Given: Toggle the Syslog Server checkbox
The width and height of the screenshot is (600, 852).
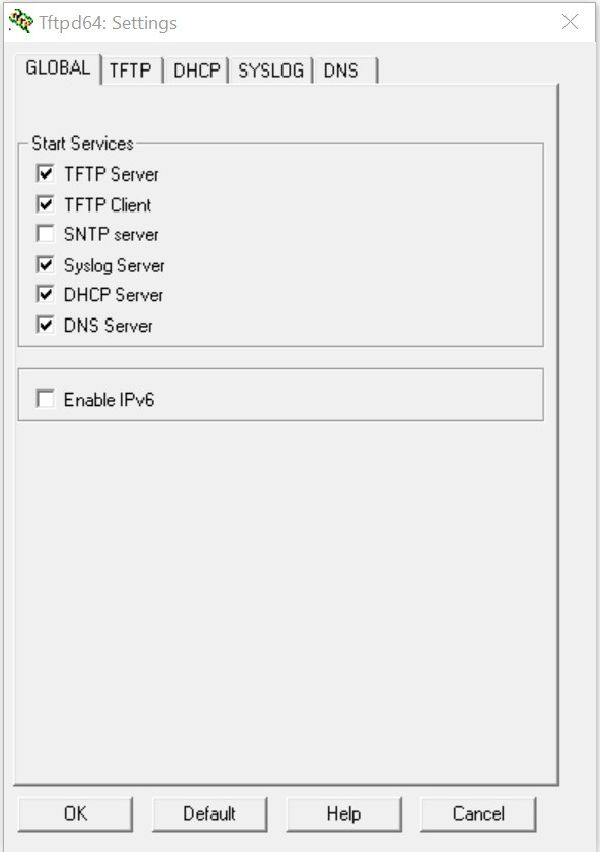Looking at the screenshot, I should tap(45, 265).
